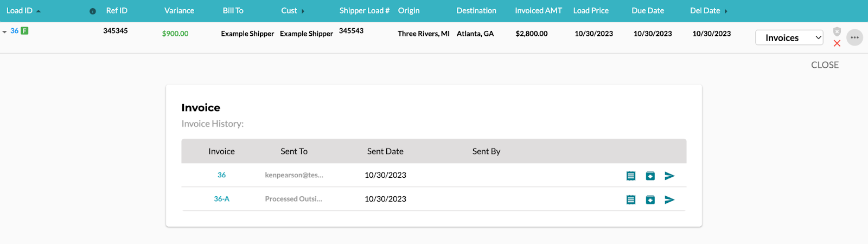Viewport: 868px width, 244px height.
Task: Click the Due Date column header
Action: tap(648, 10)
